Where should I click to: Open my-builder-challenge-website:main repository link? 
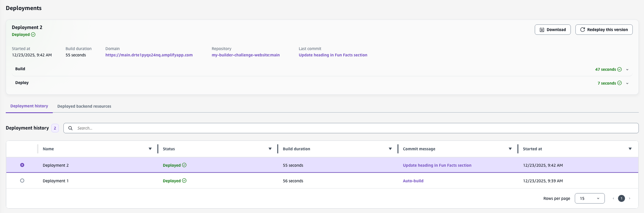(245, 55)
